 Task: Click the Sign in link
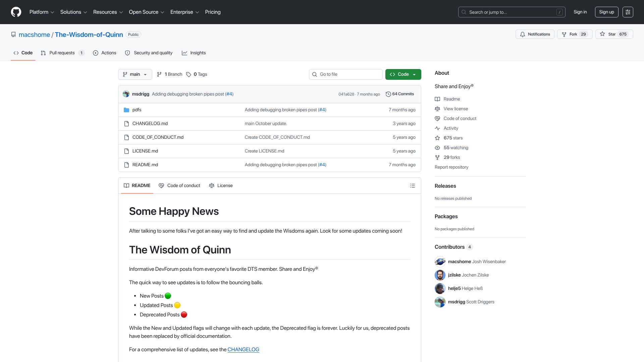click(x=580, y=12)
